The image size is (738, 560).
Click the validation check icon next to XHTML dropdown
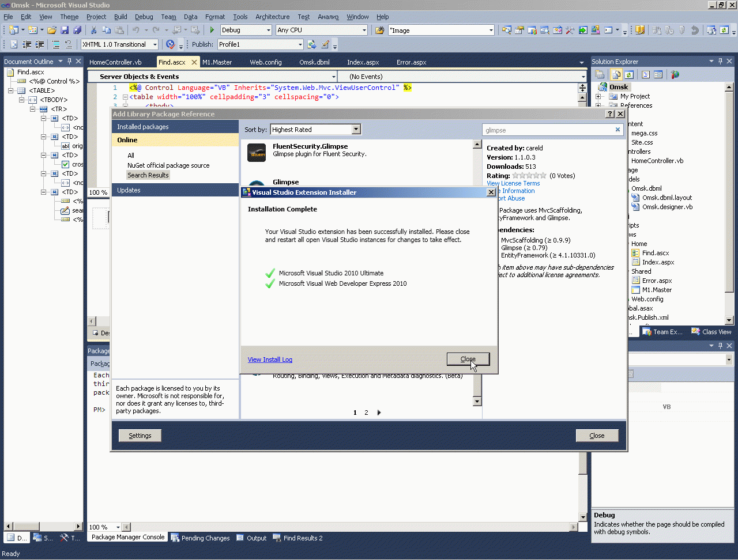pyautogui.click(x=170, y=44)
